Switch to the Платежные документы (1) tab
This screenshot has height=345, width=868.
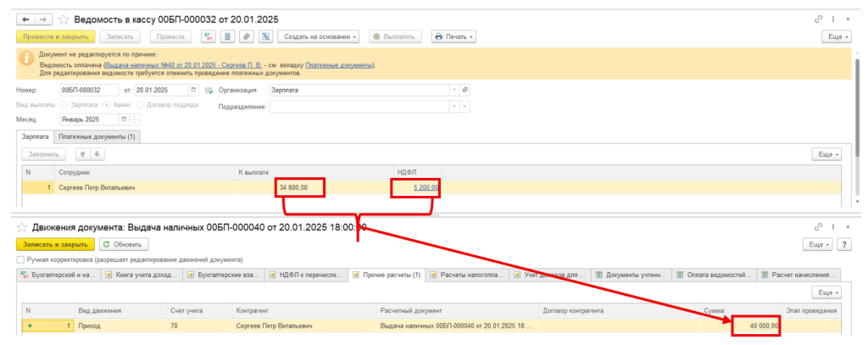point(97,136)
